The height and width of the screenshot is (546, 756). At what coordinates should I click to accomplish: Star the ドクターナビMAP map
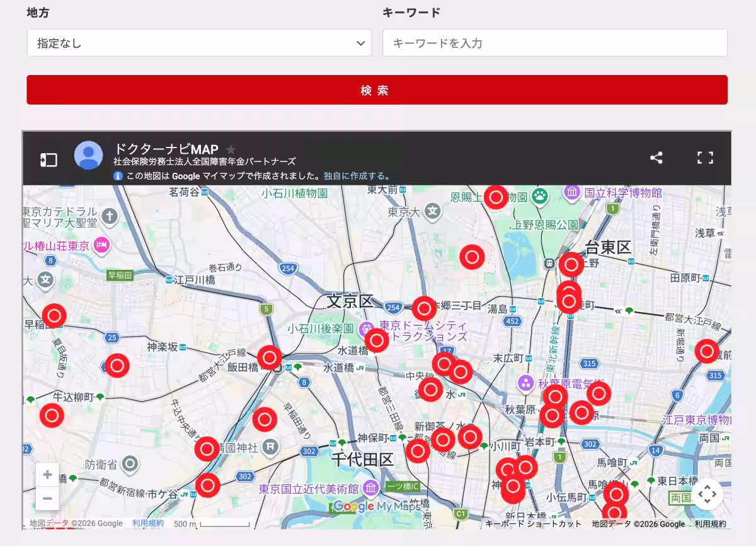(231, 149)
